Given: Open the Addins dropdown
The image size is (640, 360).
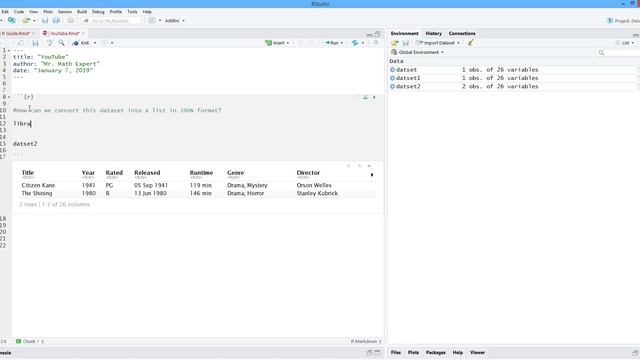Looking at the screenshot, I should coord(175,20).
